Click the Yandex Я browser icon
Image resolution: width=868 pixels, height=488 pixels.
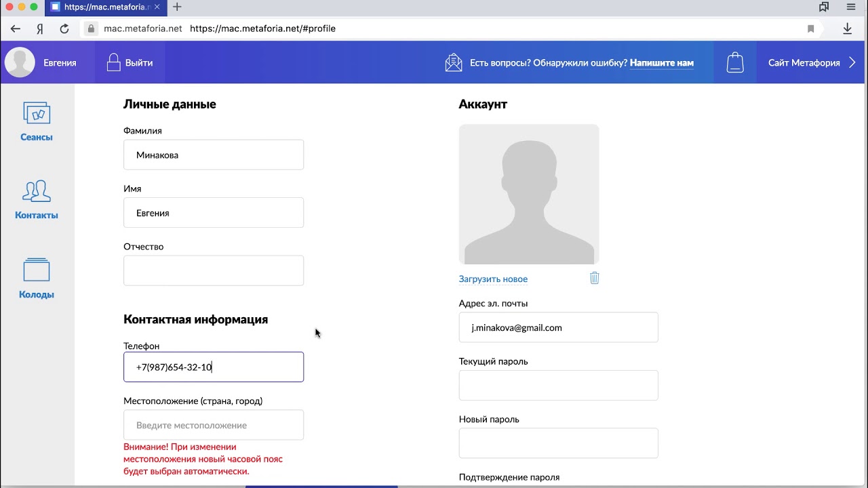click(x=40, y=28)
